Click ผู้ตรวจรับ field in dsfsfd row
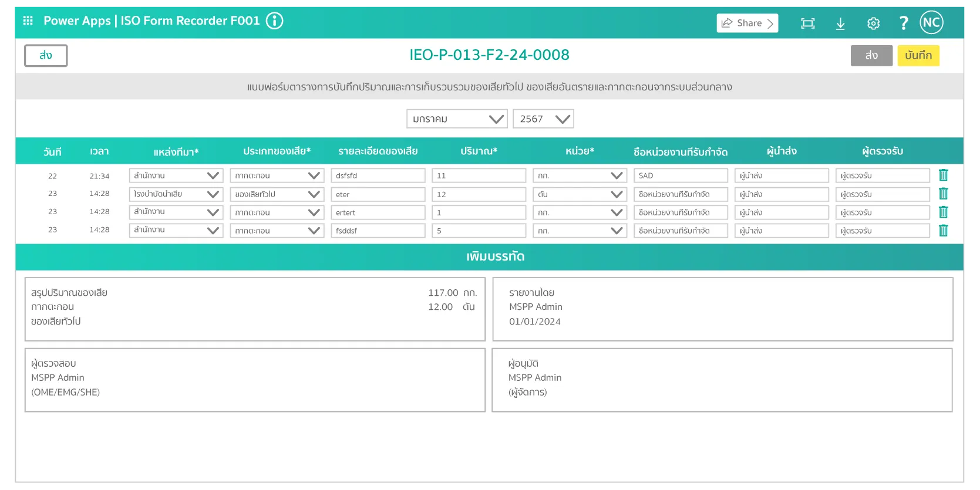The width and height of the screenshot is (980, 490). pyautogui.click(x=883, y=175)
